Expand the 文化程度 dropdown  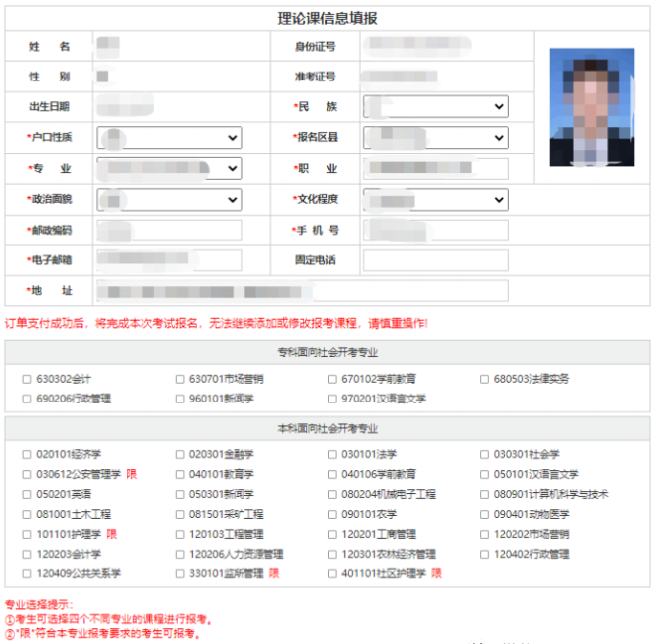click(x=435, y=200)
